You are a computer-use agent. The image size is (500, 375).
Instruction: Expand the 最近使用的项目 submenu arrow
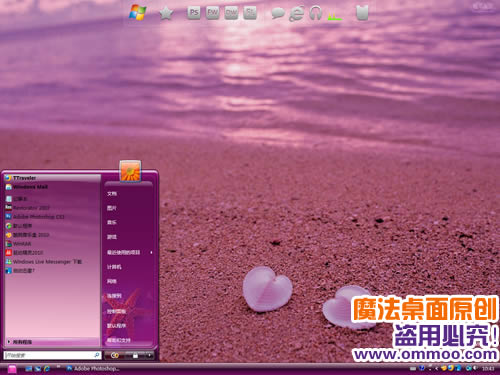[151, 252]
